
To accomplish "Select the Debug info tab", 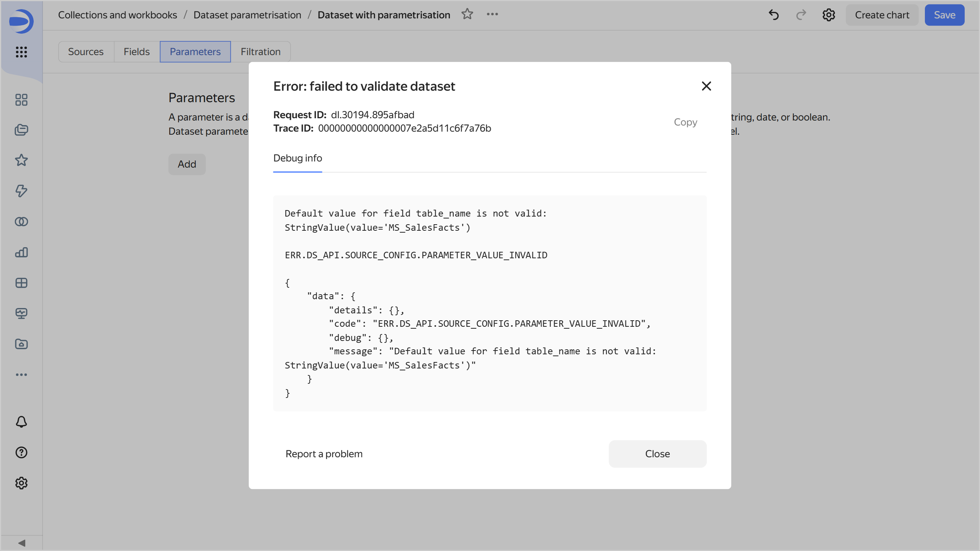I will coord(297,158).
